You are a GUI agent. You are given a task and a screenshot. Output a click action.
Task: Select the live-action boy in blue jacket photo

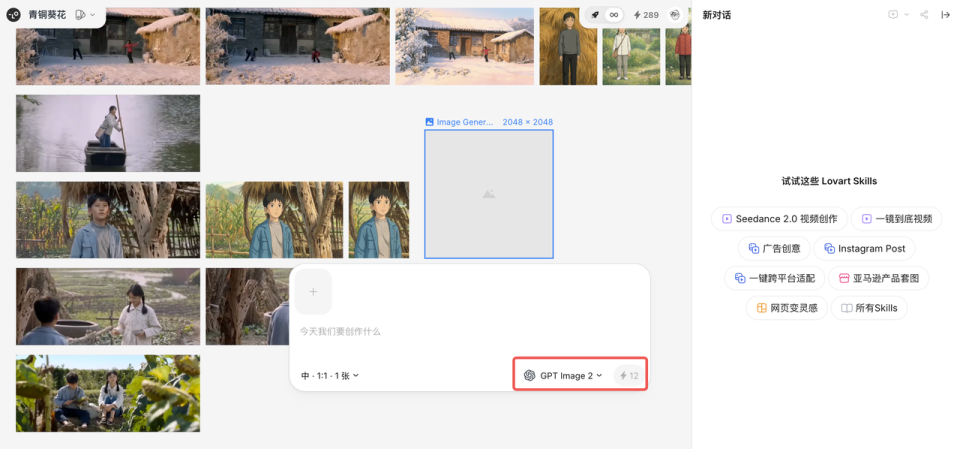pyautogui.click(x=108, y=220)
